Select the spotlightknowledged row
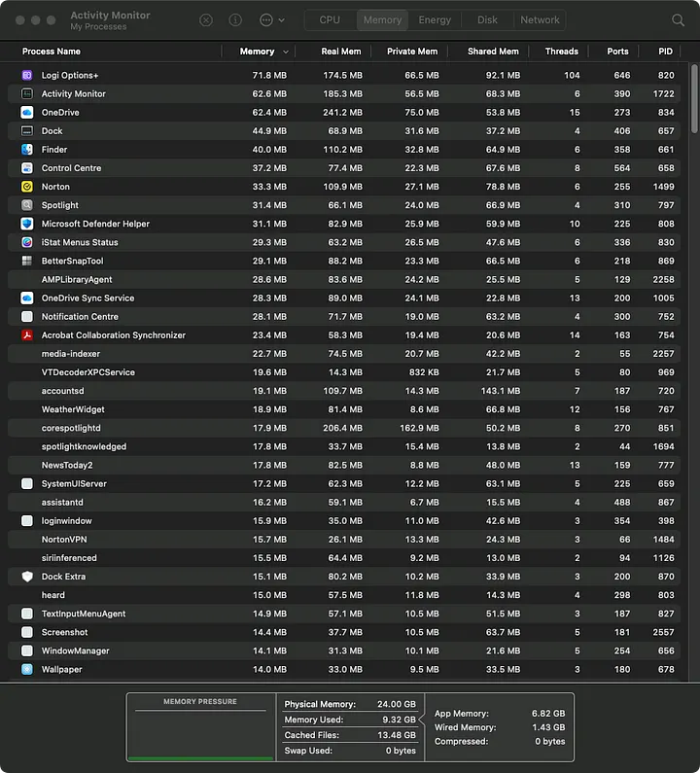The image size is (700, 773). tap(344, 446)
